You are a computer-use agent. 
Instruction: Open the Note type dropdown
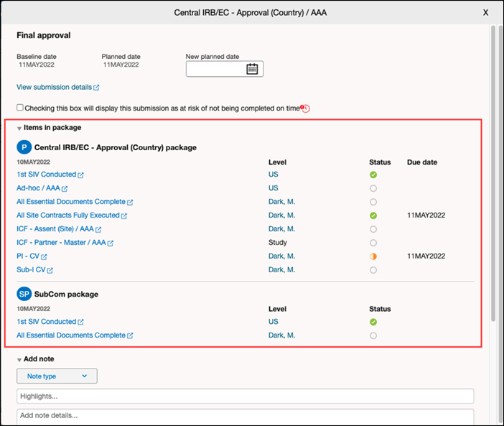pos(57,376)
